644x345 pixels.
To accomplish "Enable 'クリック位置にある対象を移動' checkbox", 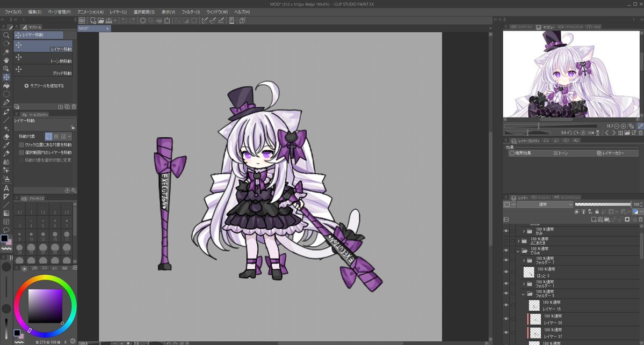I will (21, 145).
